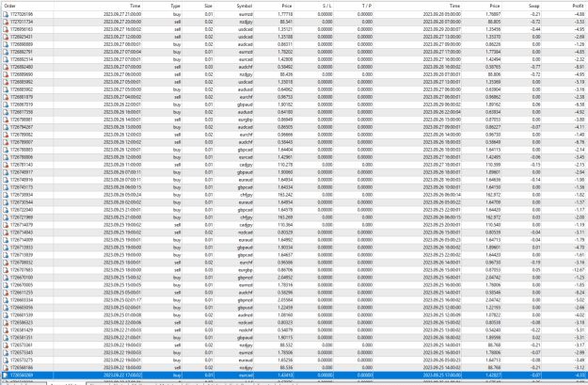The image size is (588, 385).
Task: Select the open price 1.22459 for gbpusd
Action: click(285, 307)
